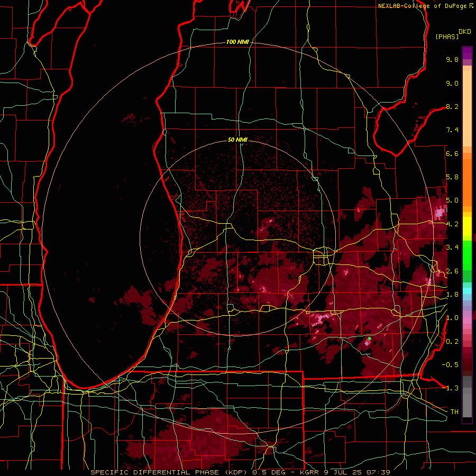Image resolution: width=476 pixels, height=476 pixels.
Task: Click the 100 NMI range ring label
Action: point(237,42)
